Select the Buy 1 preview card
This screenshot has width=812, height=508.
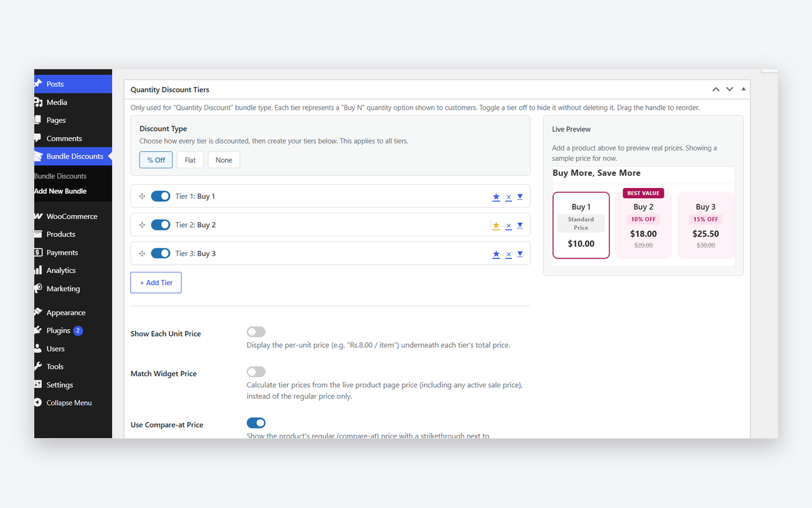coord(581,225)
